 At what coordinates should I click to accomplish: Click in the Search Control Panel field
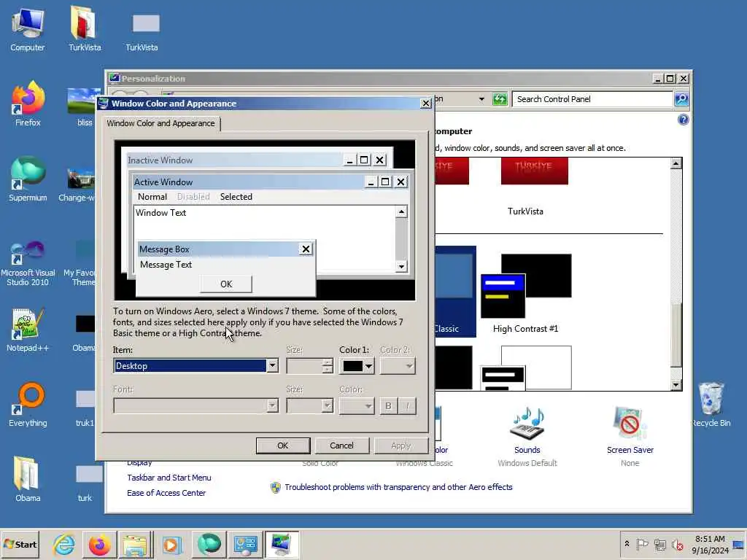pyautogui.click(x=592, y=99)
